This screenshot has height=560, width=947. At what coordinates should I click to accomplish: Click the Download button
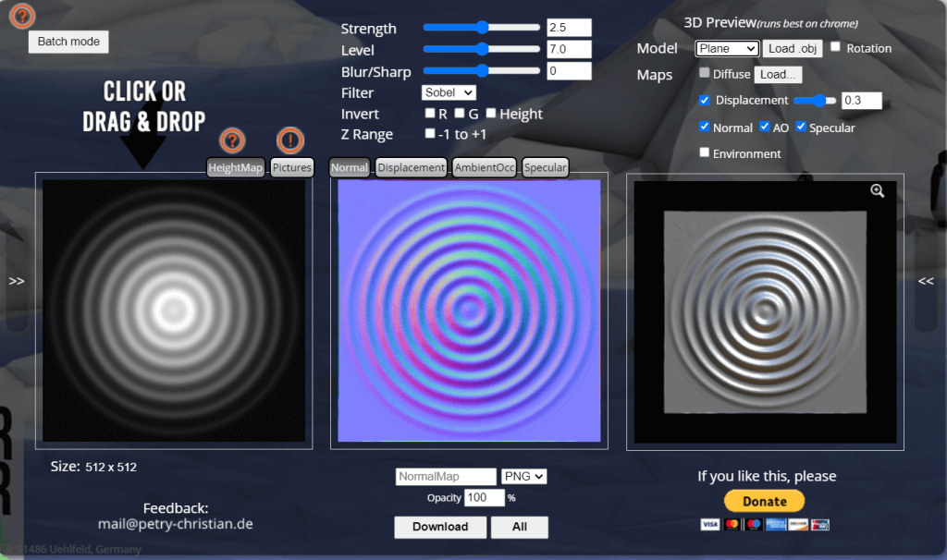440,527
